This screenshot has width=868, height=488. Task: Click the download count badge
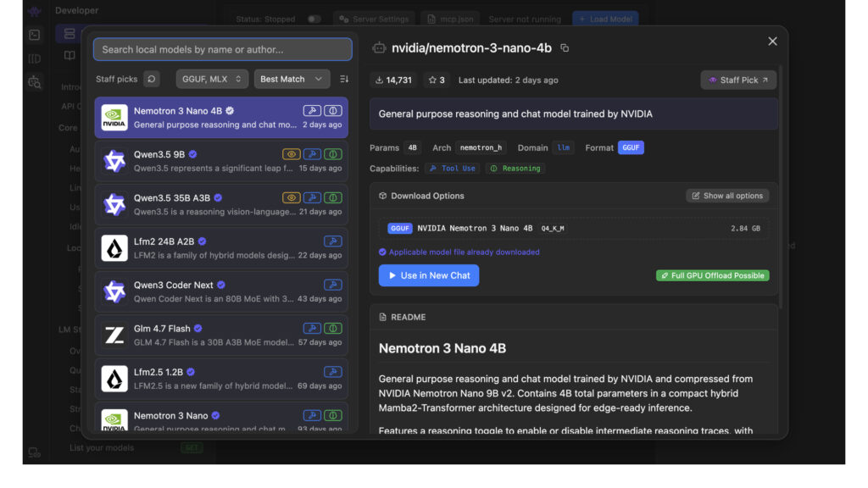click(393, 80)
